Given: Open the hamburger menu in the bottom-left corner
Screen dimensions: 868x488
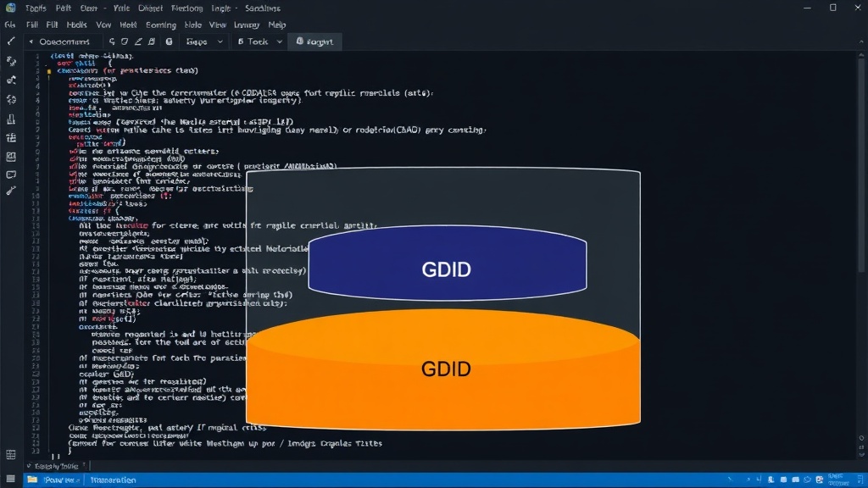Looking at the screenshot, I should 10,480.
